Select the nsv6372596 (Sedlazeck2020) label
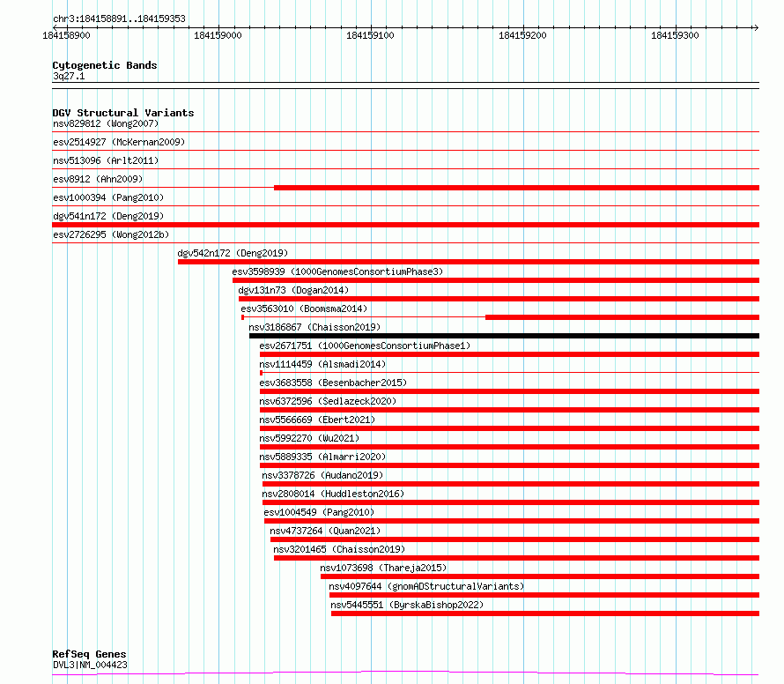The height and width of the screenshot is (684, 784). point(328,401)
